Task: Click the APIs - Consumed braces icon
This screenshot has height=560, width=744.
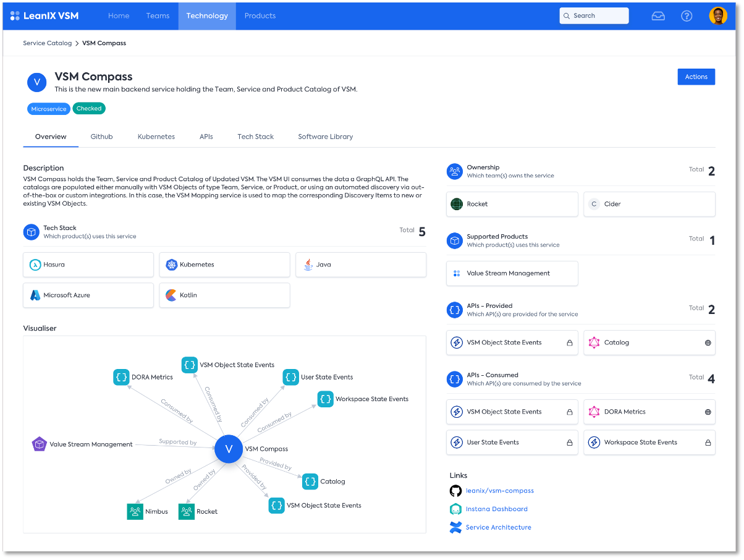Action: point(455,379)
